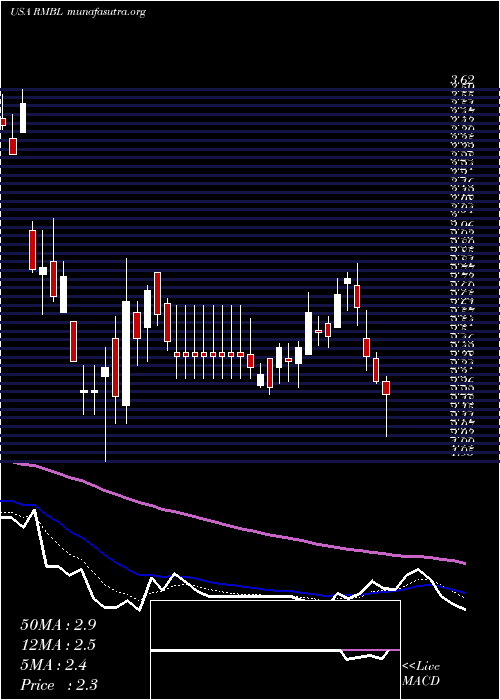
Task: Click the 'USA RMBL munafasutra.org' header text
Action: 78,12
